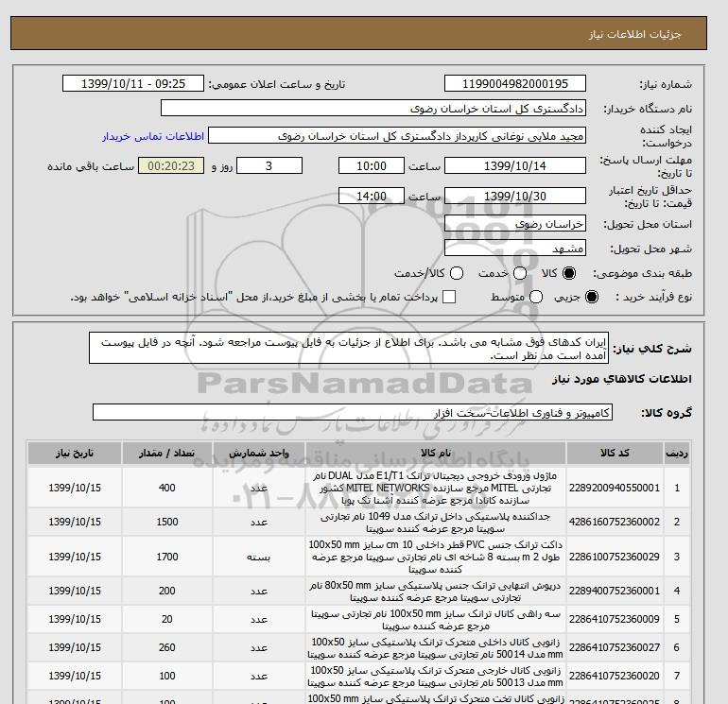The width and height of the screenshot is (728, 704).
Task: Select the کالا category radio button
Action: pos(569,273)
